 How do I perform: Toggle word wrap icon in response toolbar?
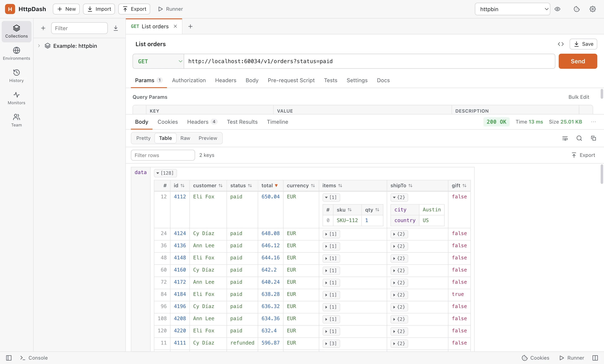pos(565,138)
